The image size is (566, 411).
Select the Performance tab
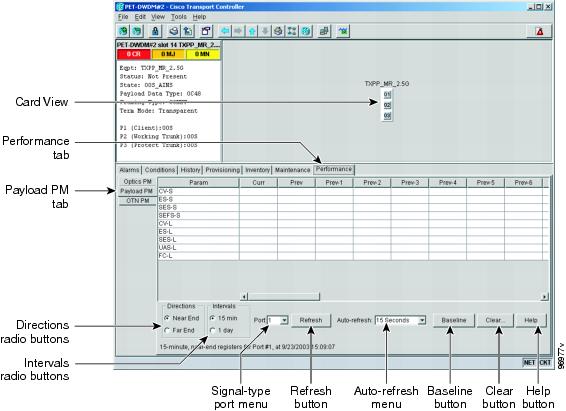[x=334, y=169]
